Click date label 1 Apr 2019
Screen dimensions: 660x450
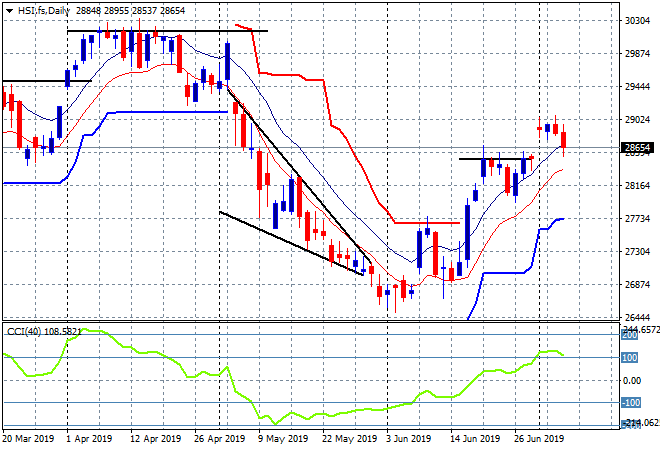coord(89,439)
